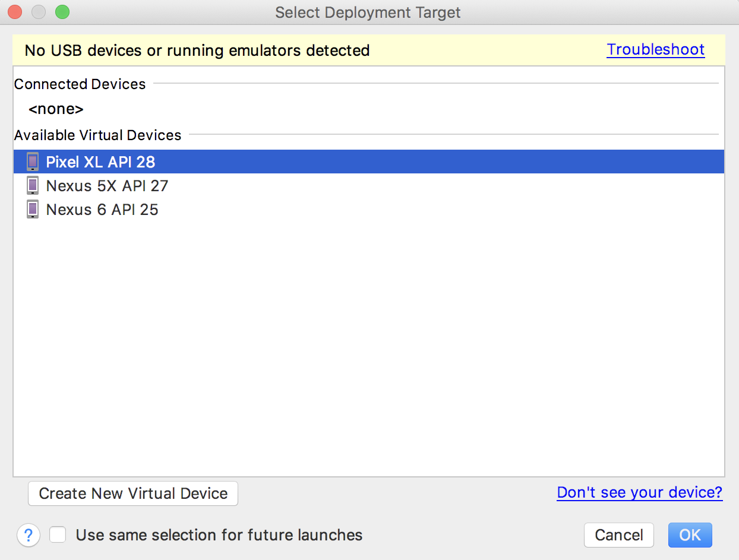Enable Use same selection for future launches

[58, 535]
